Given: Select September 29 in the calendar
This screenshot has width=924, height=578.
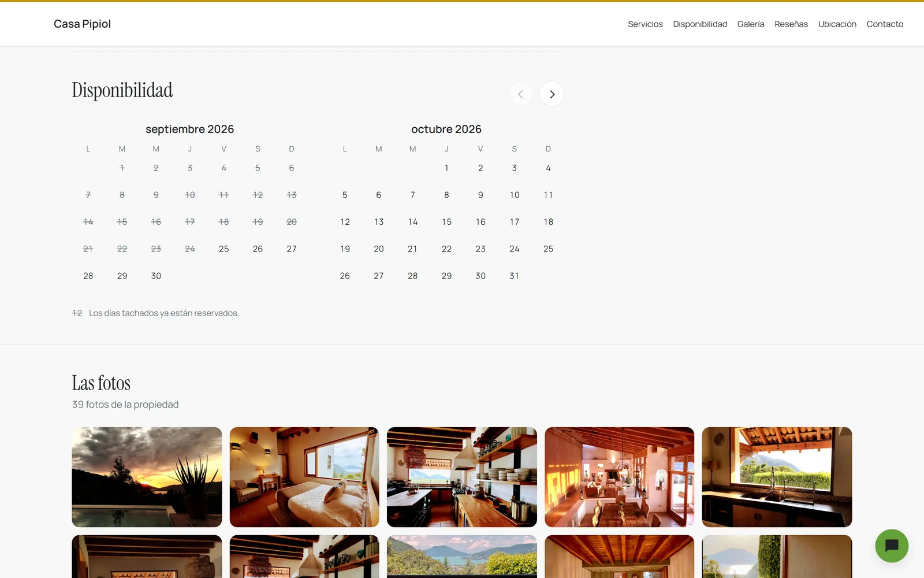Looking at the screenshot, I should (122, 276).
